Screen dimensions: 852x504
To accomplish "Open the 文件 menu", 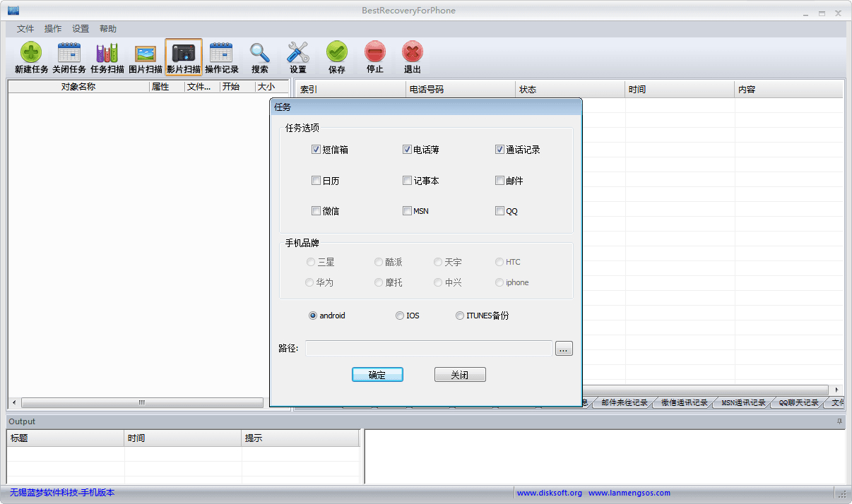I will point(25,29).
